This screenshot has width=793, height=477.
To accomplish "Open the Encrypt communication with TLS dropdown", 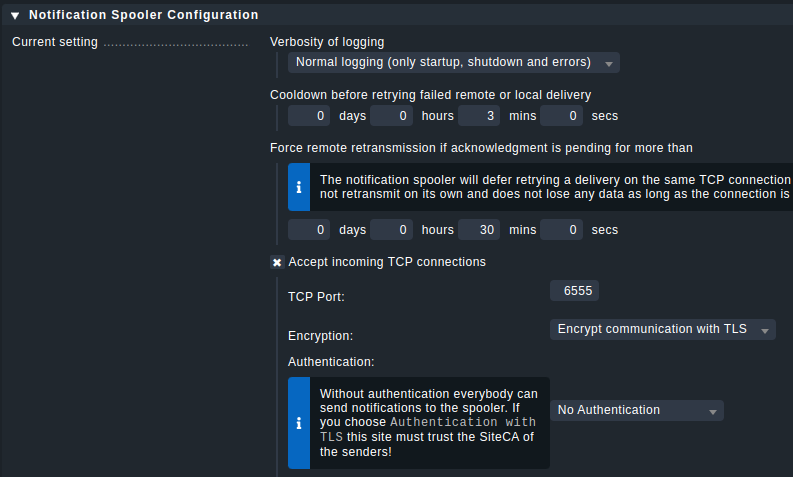I will [663, 329].
